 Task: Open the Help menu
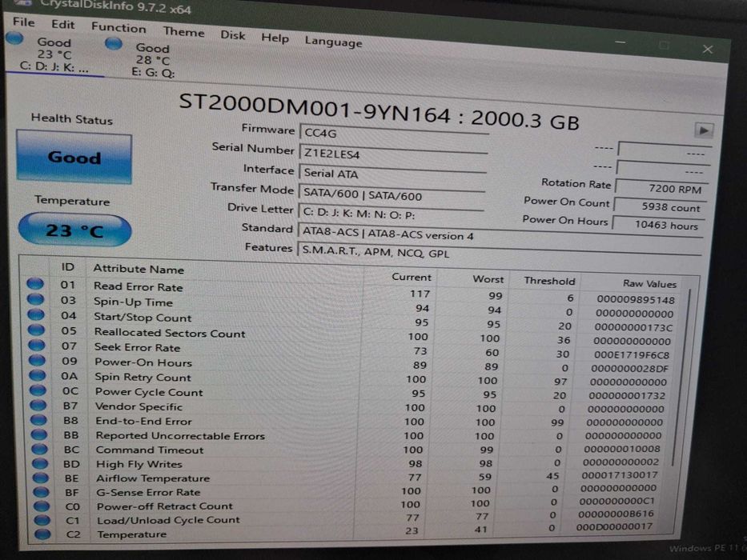click(275, 38)
